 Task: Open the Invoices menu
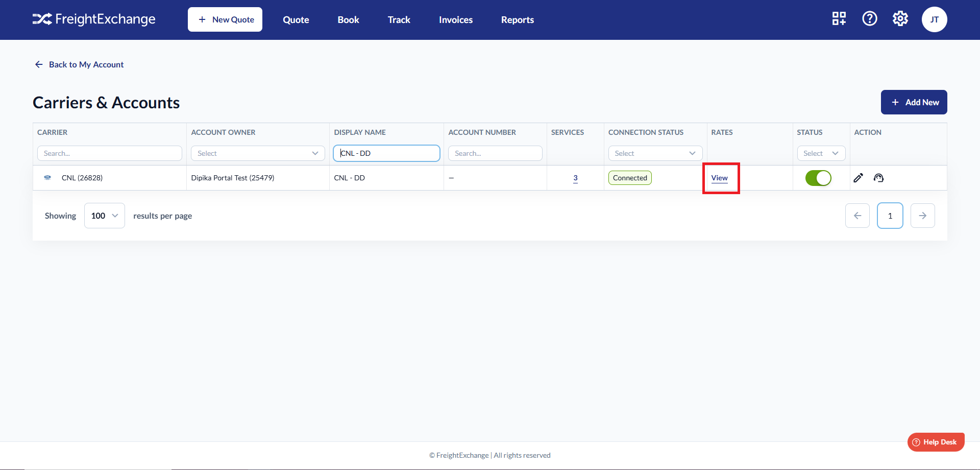pos(456,19)
